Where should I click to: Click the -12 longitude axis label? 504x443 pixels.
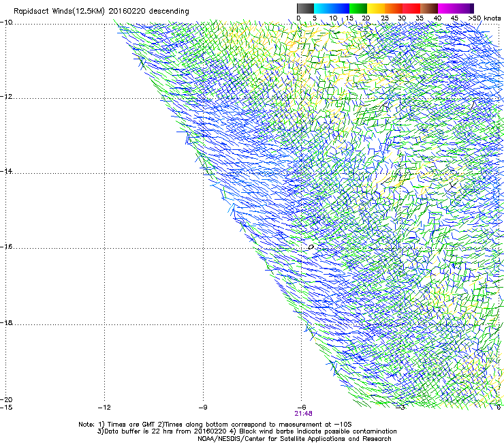tap(104, 408)
